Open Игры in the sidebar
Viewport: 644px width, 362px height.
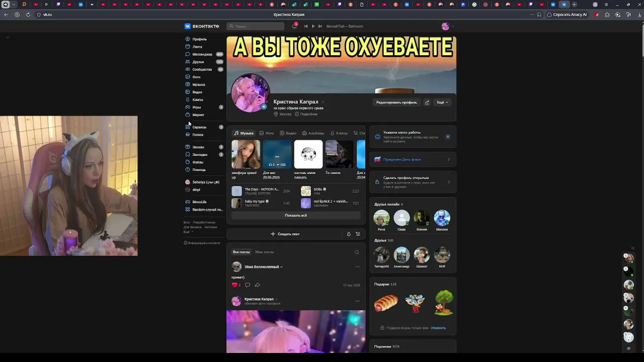tap(196, 107)
